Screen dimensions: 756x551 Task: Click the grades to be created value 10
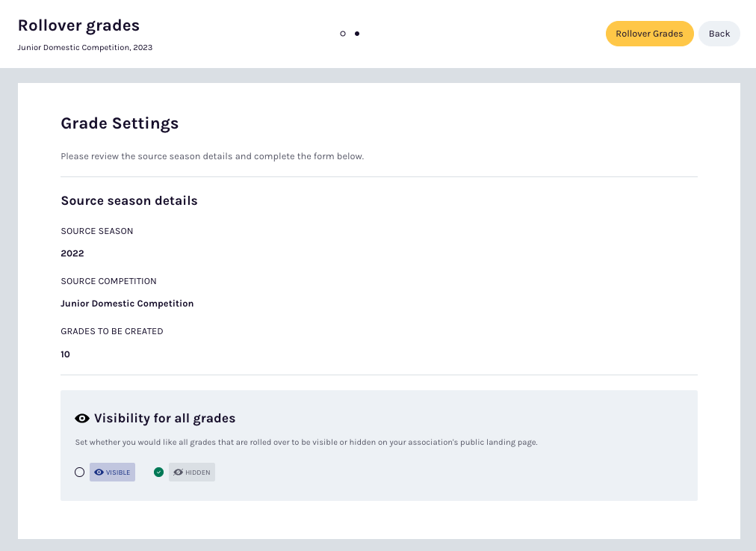(66, 354)
